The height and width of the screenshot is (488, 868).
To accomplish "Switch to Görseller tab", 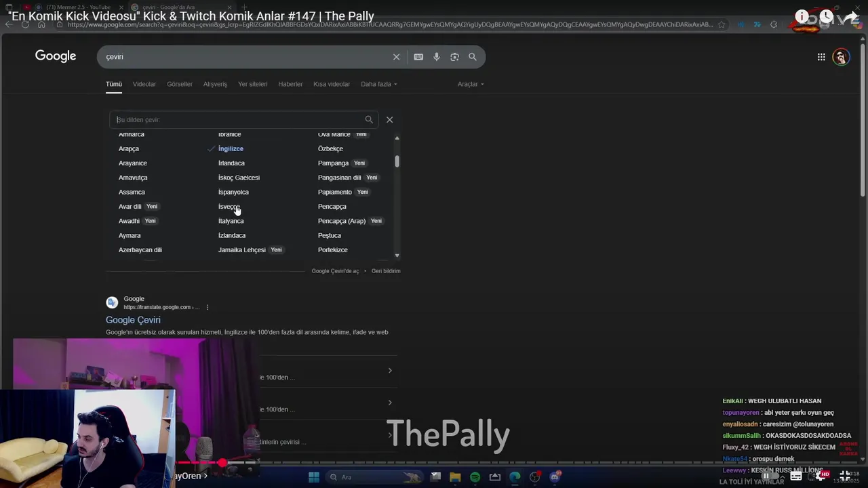I will (180, 84).
